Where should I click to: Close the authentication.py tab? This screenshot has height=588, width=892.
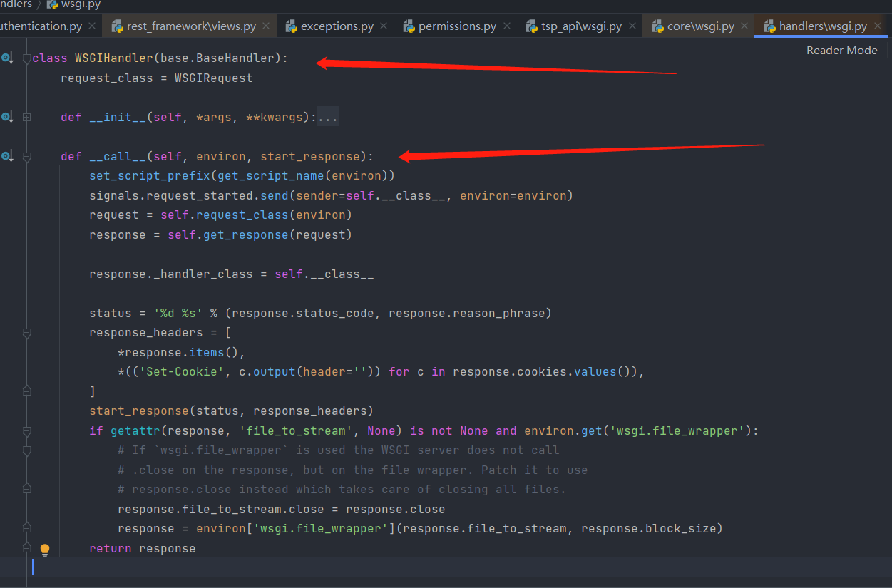click(x=92, y=26)
